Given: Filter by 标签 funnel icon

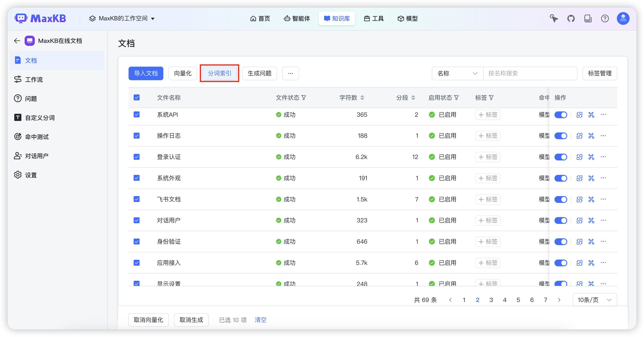Looking at the screenshot, I should click(x=491, y=98).
